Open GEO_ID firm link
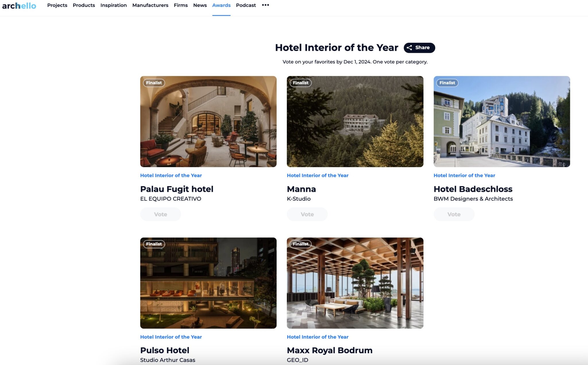This screenshot has height=365, width=588. [x=297, y=360]
